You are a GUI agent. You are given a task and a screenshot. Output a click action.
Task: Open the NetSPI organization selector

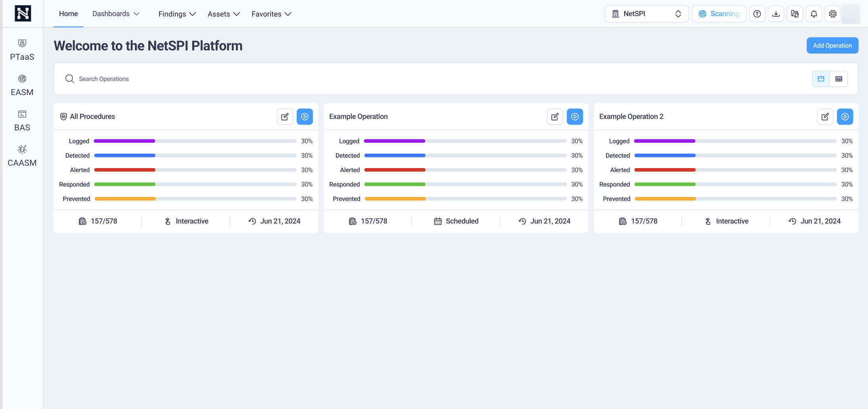pyautogui.click(x=646, y=14)
